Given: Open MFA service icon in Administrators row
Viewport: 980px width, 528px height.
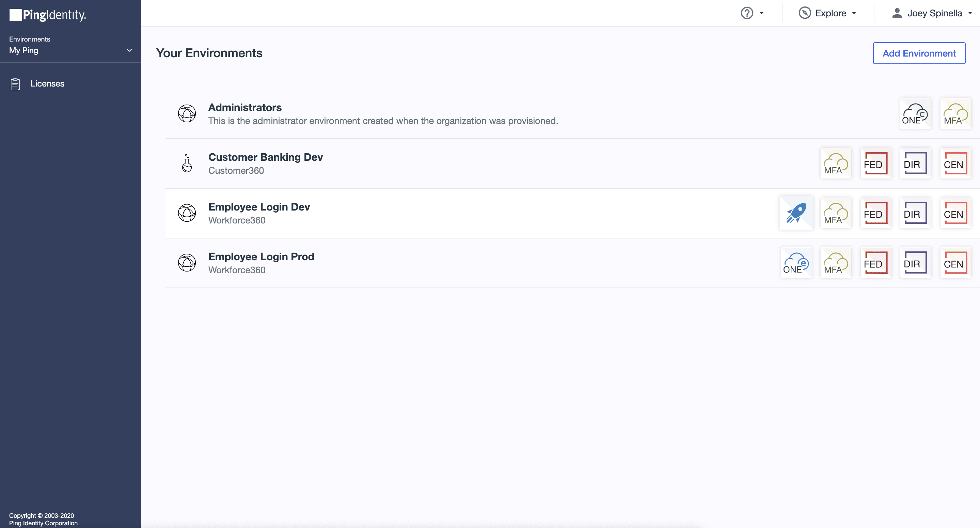Looking at the screenshot, I should coord(955,114).
